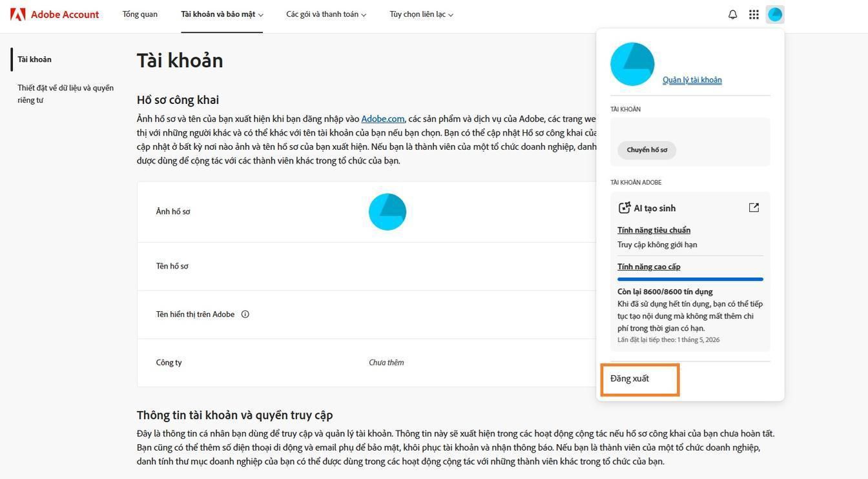Click Chưa thêm in Công ty row

[x=386, y=363]
